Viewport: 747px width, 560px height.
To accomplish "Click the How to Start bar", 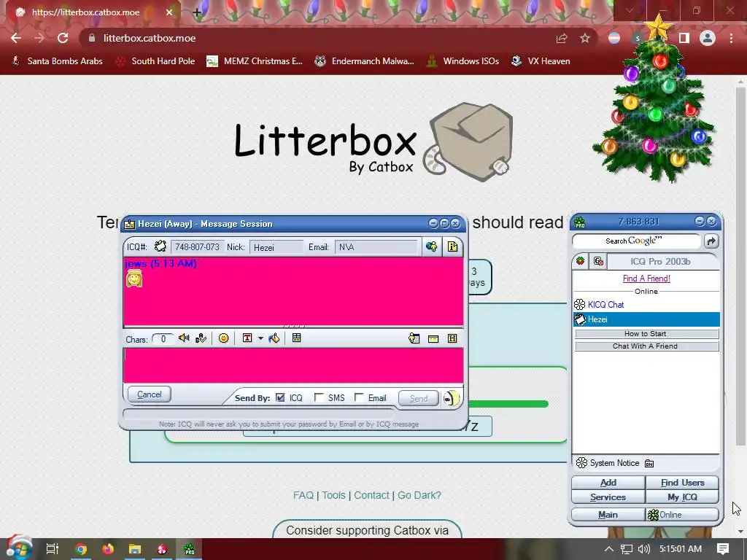I will 647,334.
